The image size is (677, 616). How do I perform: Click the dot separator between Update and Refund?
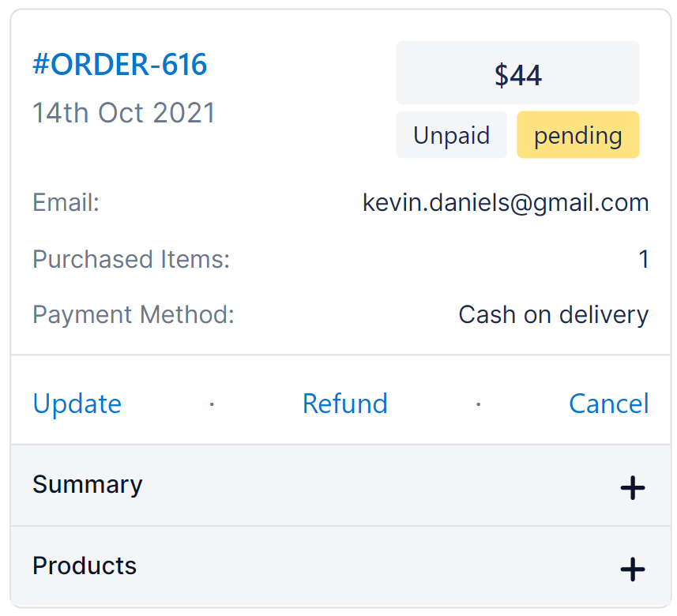pyautogui.click(x=212, y=404)
